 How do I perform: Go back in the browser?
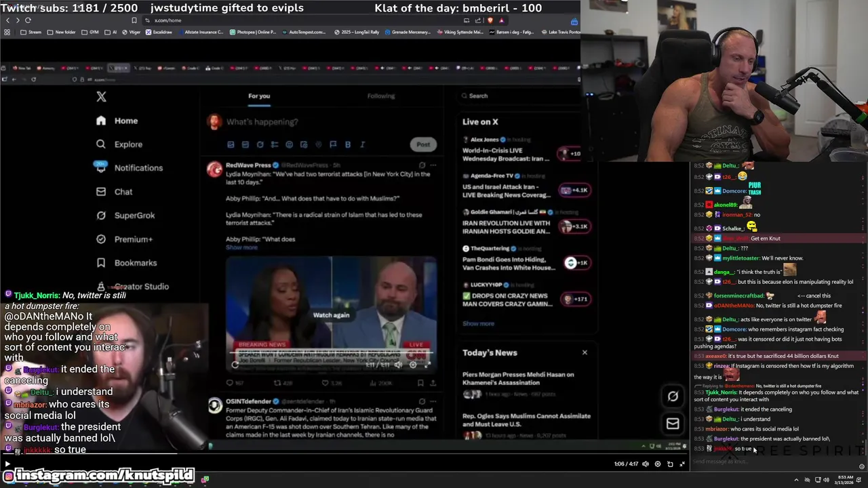pyautogui.click(x=7, y=20)
